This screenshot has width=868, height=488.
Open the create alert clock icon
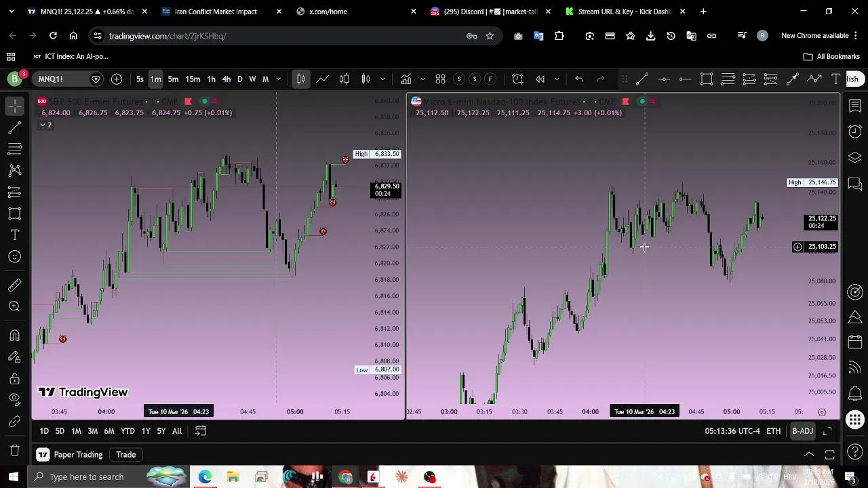(517, 79)
